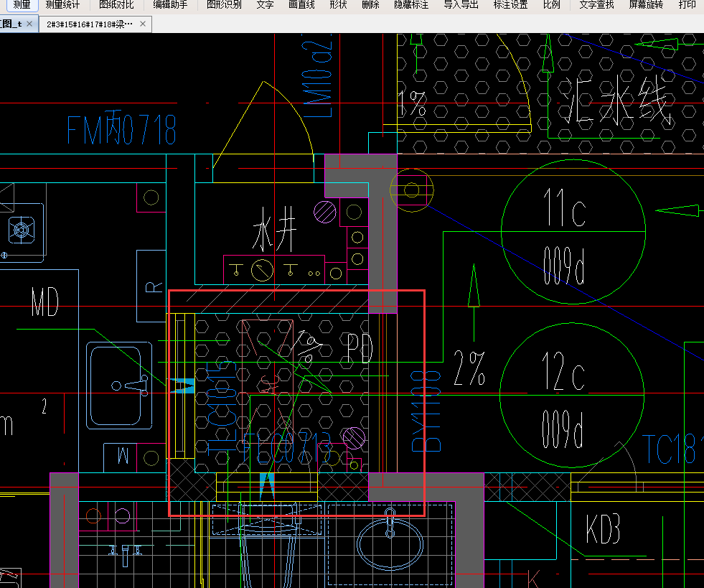Screen dimensions: 704x588
Task: Click the KD3 label
Action: tap(603, 528)
